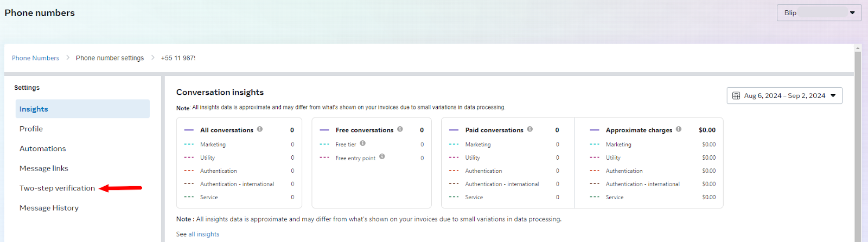Open the Blip account dropdown
868x242 pixels.
819,13
